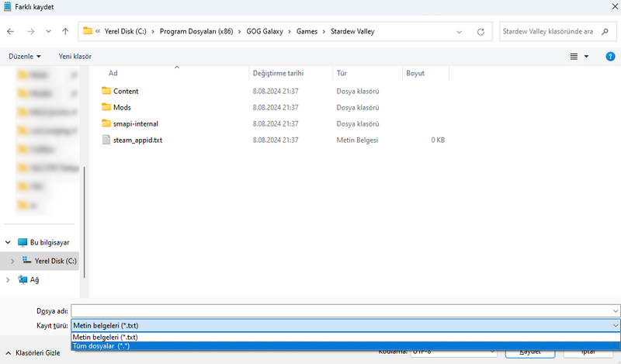
Task: Expand the Ağ tree node
Action: click(x=8, y=279)
